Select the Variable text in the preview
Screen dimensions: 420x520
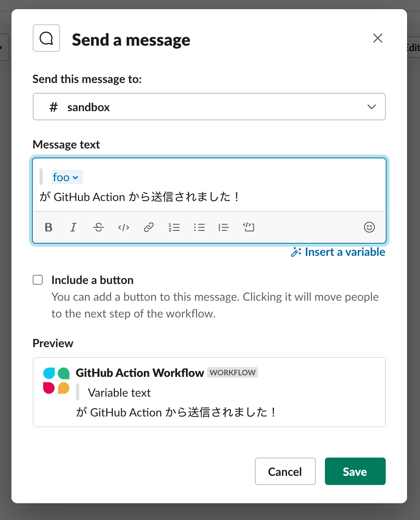pyautogui.click(x=119, y=392)
